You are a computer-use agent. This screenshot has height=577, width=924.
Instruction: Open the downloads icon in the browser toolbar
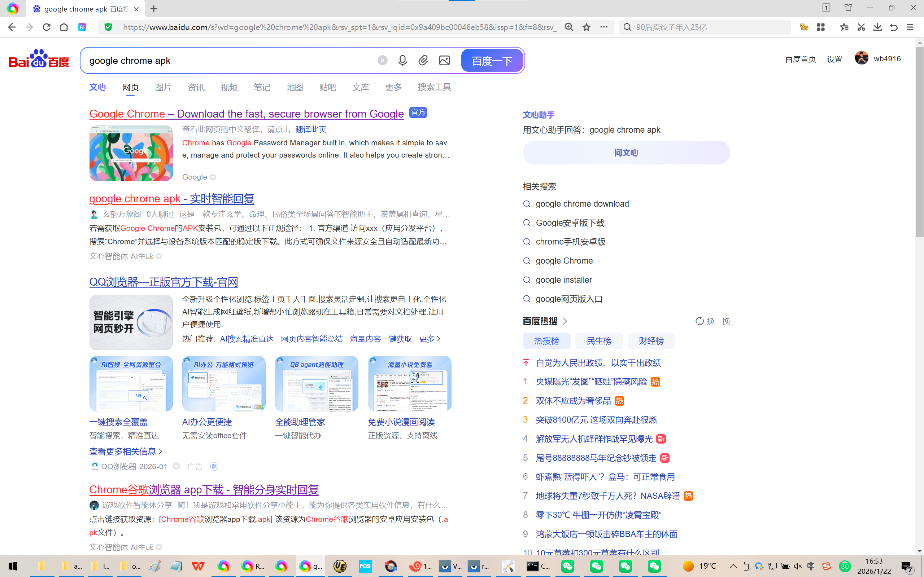pyautogui.click(x=877, y=27)
